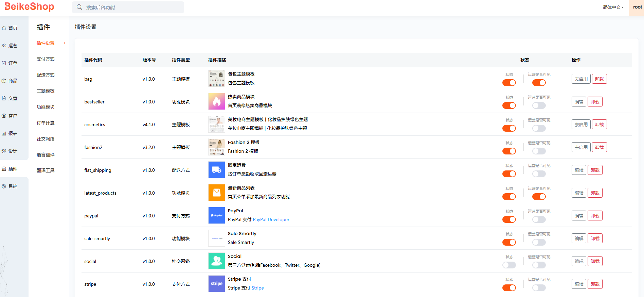Expand the 插件设置 submenu arrow

pos(64,43)
